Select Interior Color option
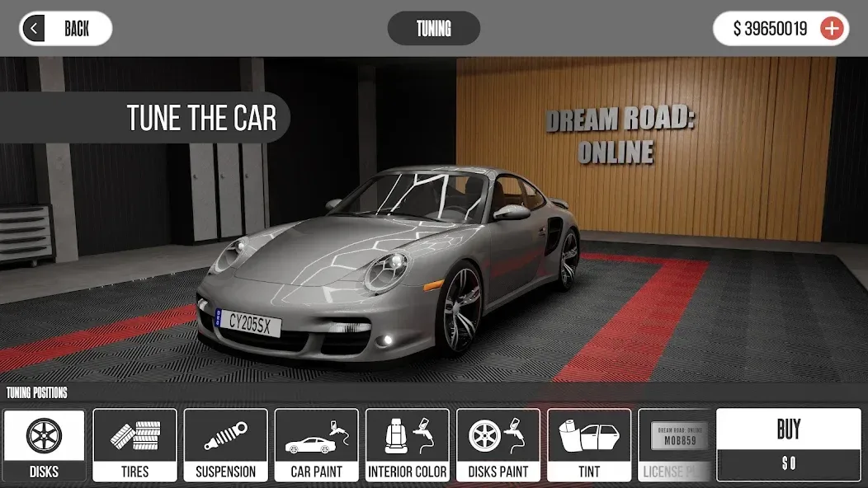The height and width of the screenshot is (488, 868). tap(408, 445)
